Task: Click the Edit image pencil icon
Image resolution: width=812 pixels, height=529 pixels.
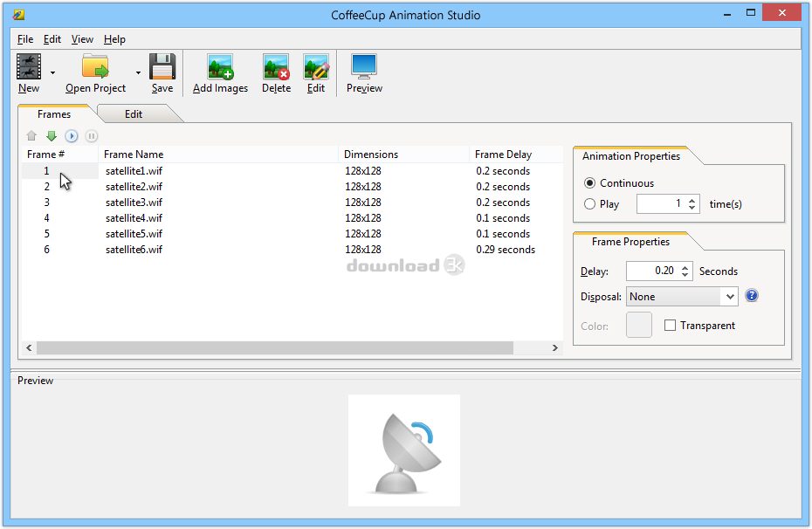Action: [316, 66]
